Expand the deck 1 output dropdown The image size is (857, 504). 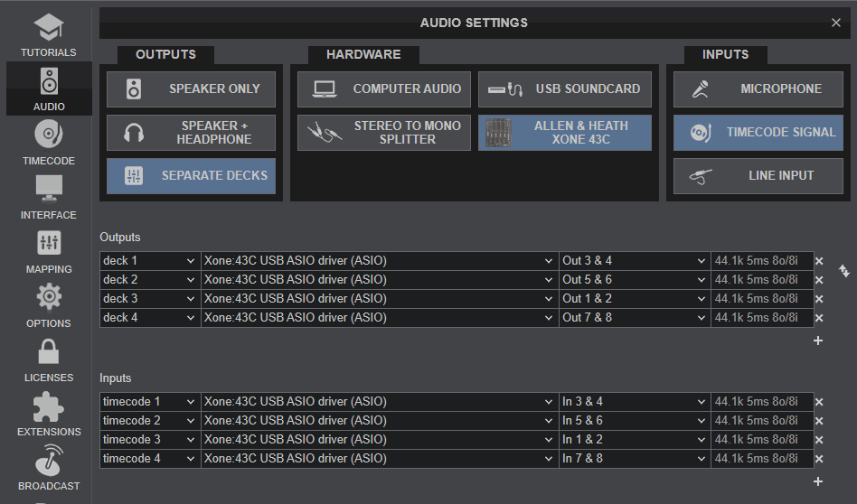(149, 261)
